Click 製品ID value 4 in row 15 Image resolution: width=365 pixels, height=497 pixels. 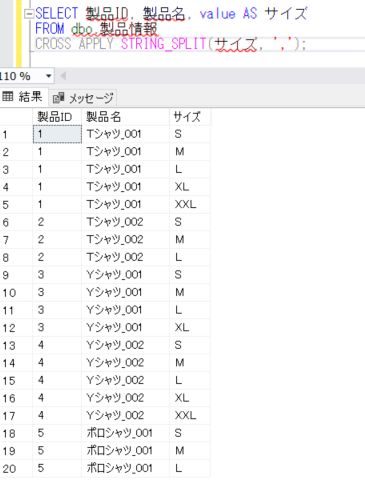point(57,380)
